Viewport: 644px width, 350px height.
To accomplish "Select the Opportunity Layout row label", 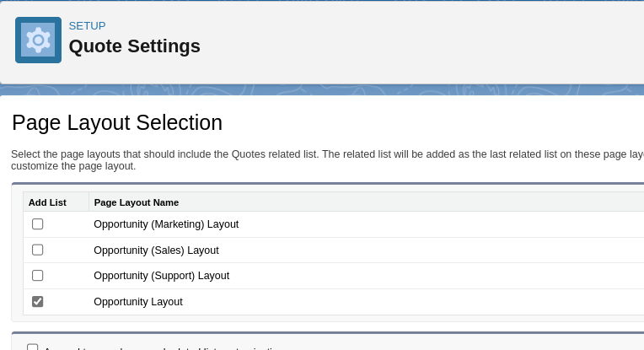I will (x=138, y=302).
